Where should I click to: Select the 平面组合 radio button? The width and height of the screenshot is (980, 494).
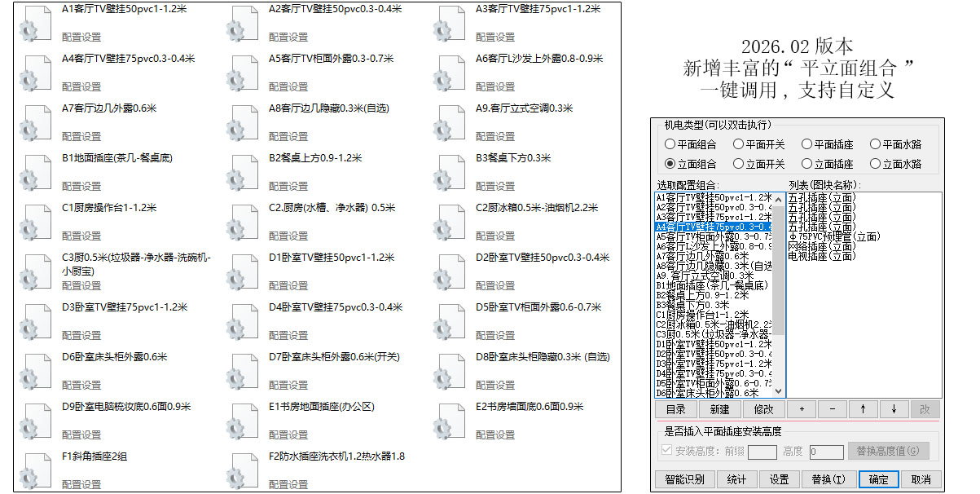(670, 144)
